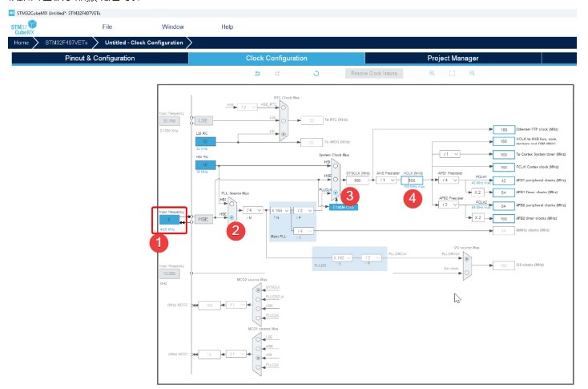Click the Untitled - Clock Configuration breadcrumb

pyautogui.click(x=143, y=43)
